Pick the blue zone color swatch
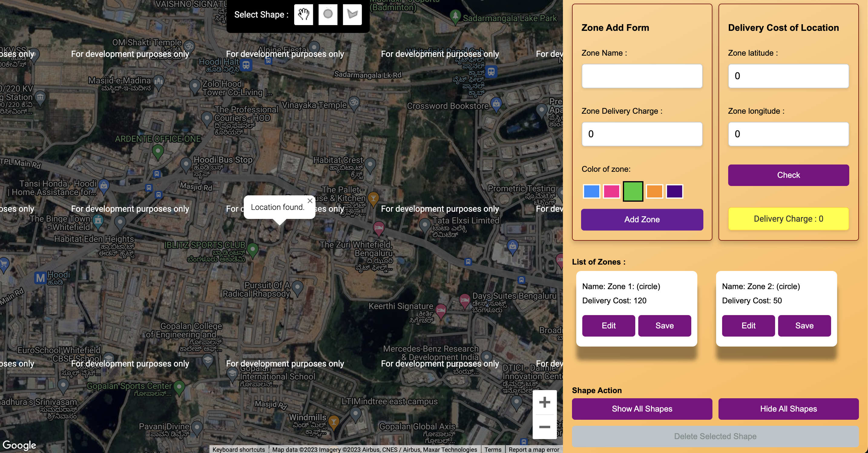 (591, 191)
